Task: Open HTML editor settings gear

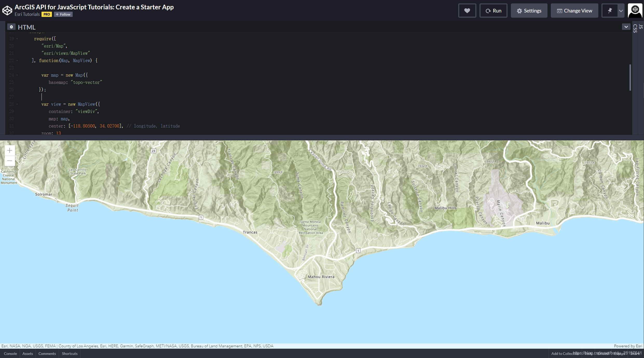Action: (x=11, y=27)
